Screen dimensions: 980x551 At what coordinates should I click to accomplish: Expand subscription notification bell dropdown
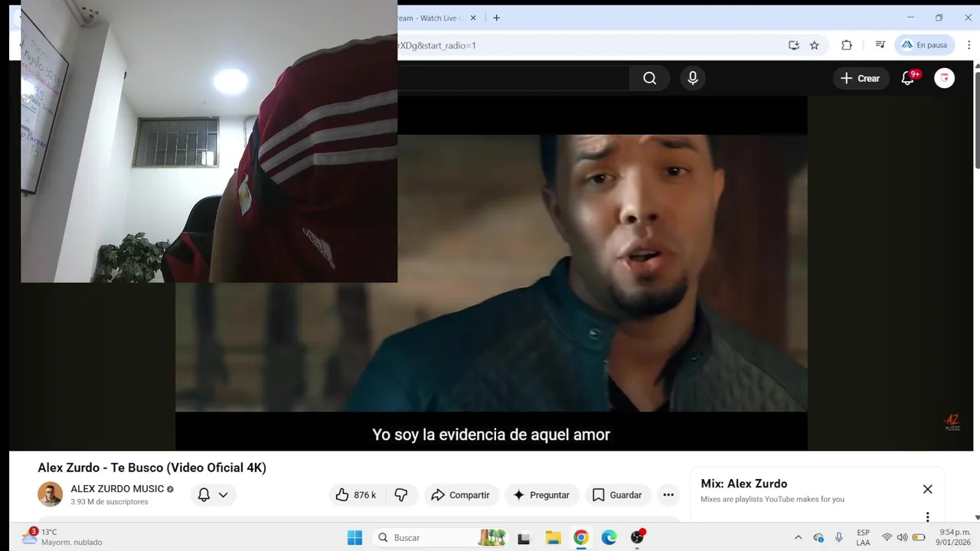[213, 495]
